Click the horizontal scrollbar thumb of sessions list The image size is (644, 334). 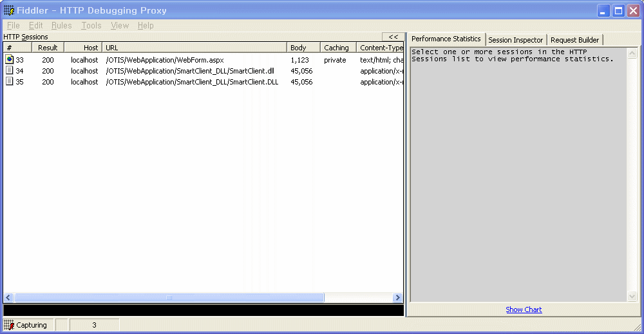point(169,297)
